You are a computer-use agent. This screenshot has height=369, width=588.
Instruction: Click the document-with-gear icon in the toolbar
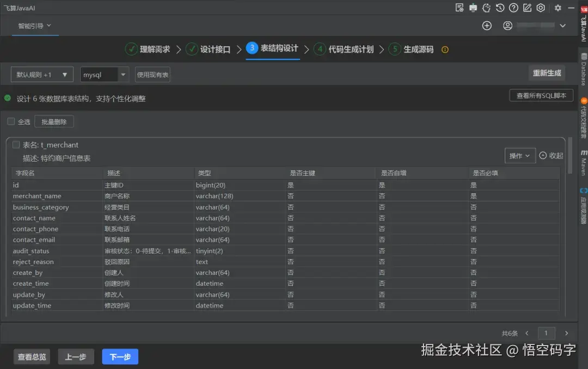[x=460, y=8]
